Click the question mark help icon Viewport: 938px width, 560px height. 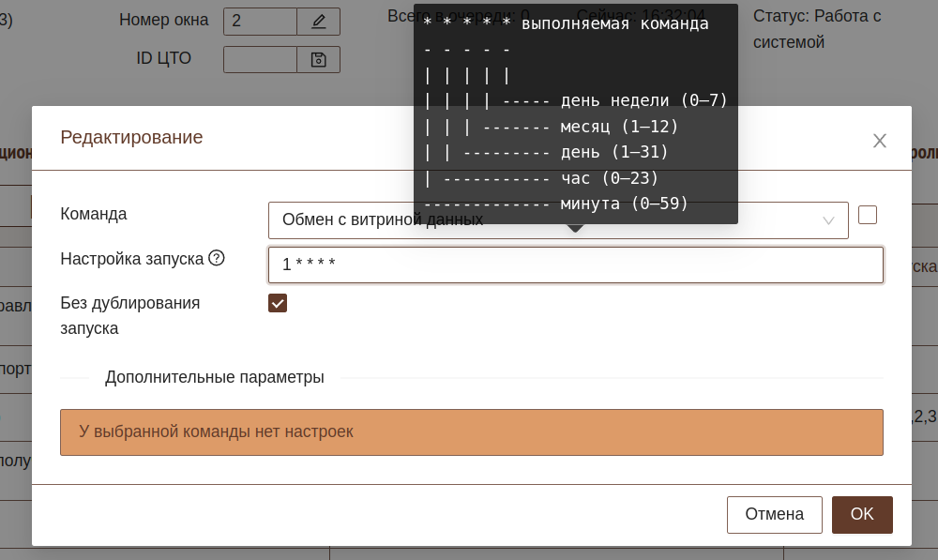pyautogui.click(x=217, y=258)
